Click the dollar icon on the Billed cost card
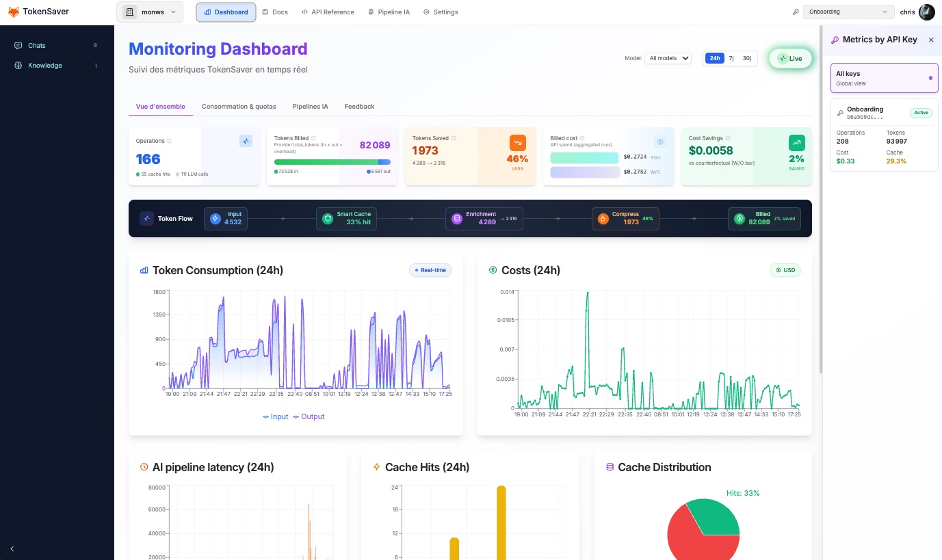942x560 pixels. [660, 142]
